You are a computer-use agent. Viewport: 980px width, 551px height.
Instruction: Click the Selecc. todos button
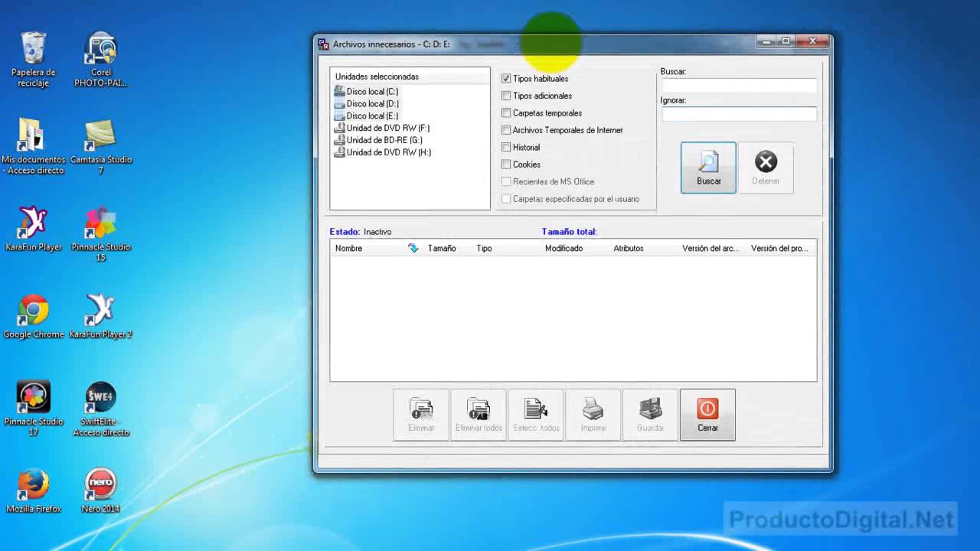pos(536,415)
